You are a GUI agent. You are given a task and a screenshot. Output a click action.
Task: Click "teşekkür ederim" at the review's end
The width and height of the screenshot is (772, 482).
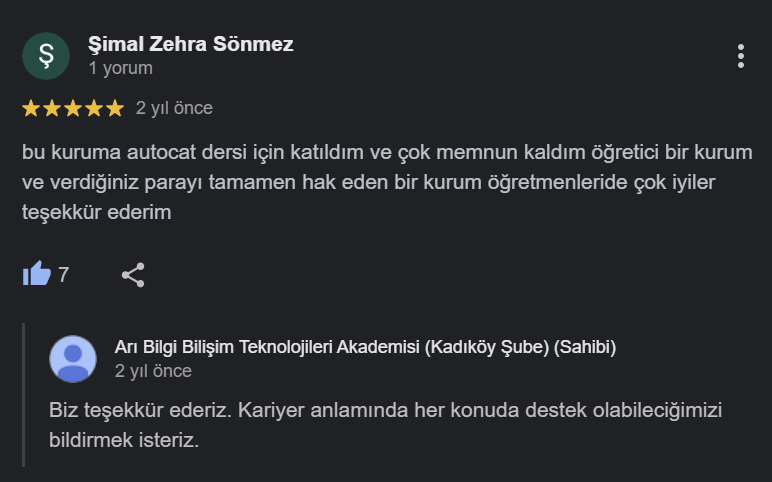[x=97, y=213]
